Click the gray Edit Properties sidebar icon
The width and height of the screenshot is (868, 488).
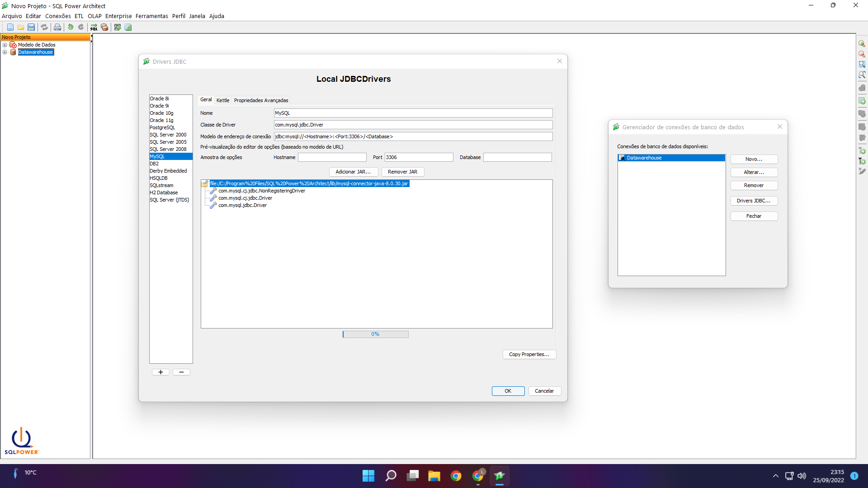pos(862,137)
